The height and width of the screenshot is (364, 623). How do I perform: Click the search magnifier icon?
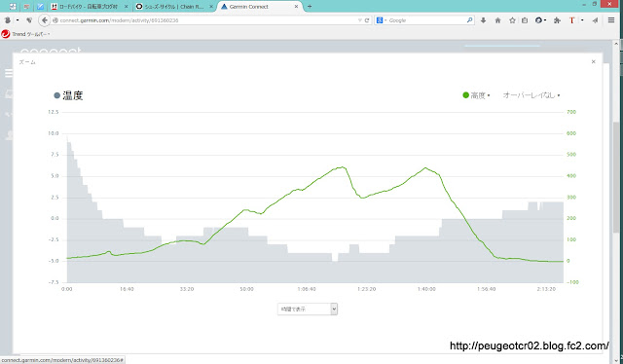click(469, 19)
